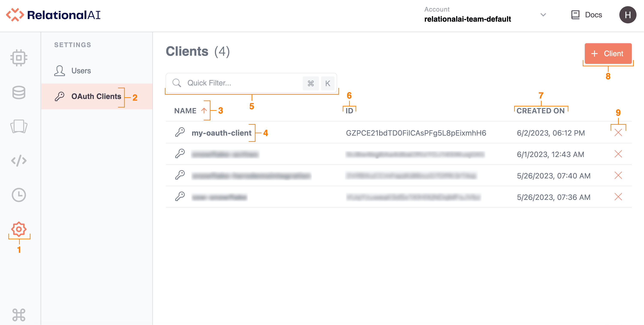Switch to the Users settings section
644x325 pixels.
(x=81, y=71)
